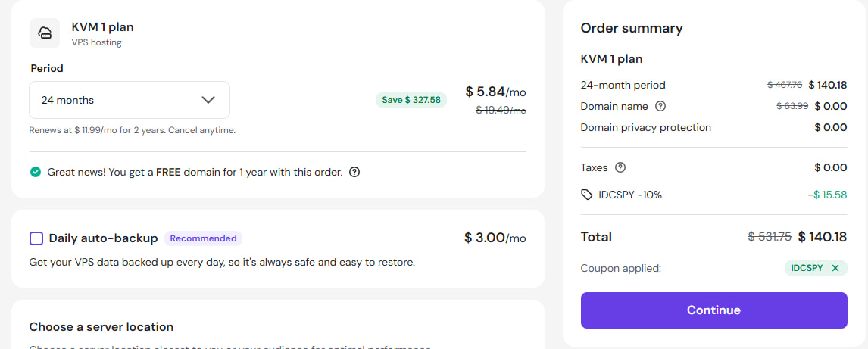Click the renewal notice text under Period
The image size is (868, 349).
132,130
